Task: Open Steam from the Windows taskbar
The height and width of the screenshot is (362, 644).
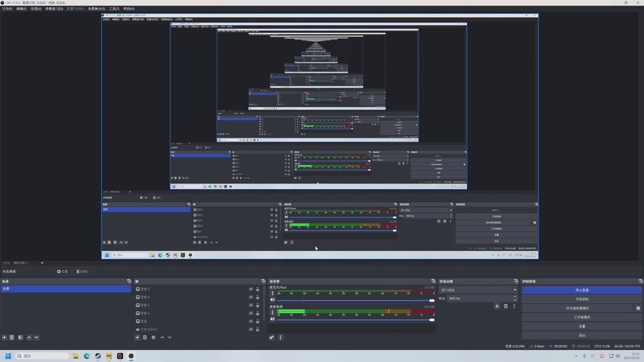Action: tap(97, 356)
